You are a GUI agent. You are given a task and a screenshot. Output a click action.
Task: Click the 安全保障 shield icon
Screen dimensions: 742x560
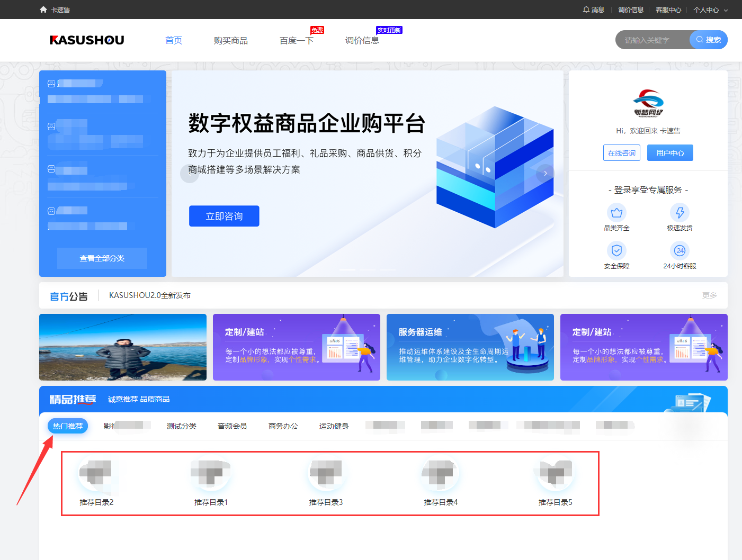pyautogui.click(x=616, y=250)
